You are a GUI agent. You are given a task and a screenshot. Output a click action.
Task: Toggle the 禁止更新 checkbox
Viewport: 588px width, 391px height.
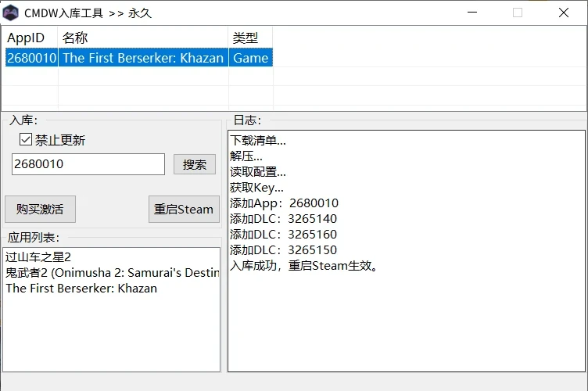[26, 139]
